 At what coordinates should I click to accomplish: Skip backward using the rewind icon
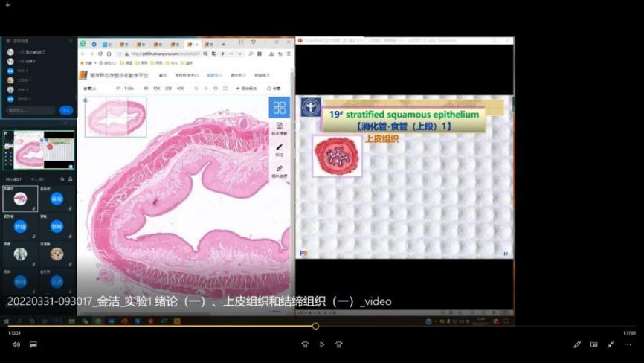(305, 344)
